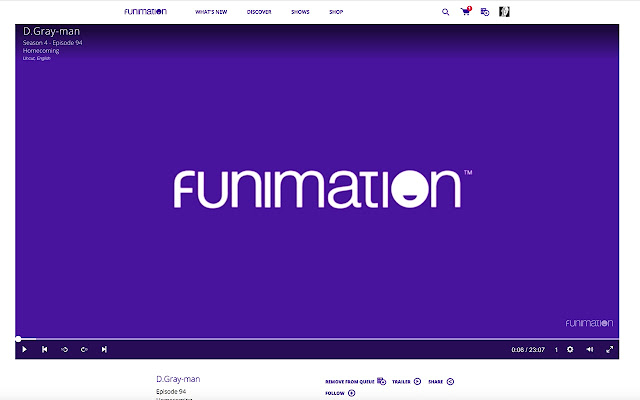Image resolution: width=640 pixels, height=400 pixels.
Task: Click the D.Gray-man title overlay on video
Action: click(51, 31)
